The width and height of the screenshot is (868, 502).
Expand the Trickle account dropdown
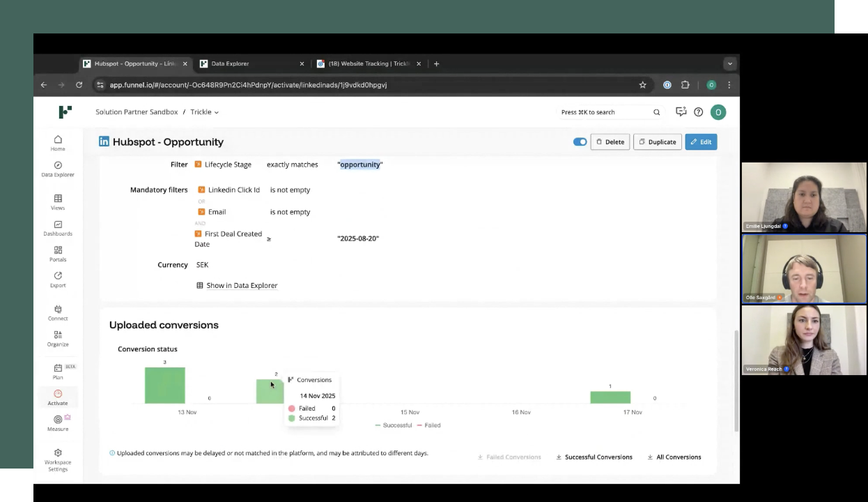(204, 112)
